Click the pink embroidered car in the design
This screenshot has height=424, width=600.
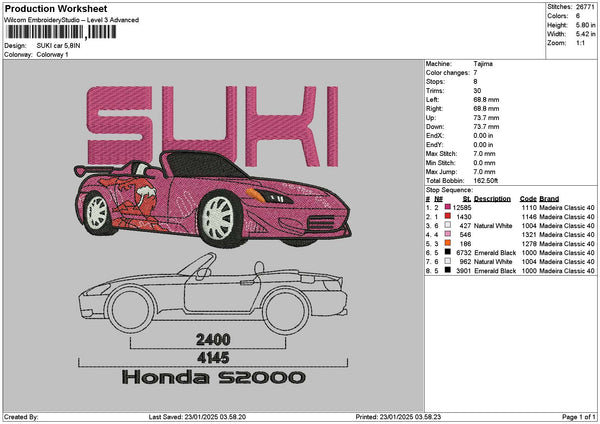click(x=213, y=199)
